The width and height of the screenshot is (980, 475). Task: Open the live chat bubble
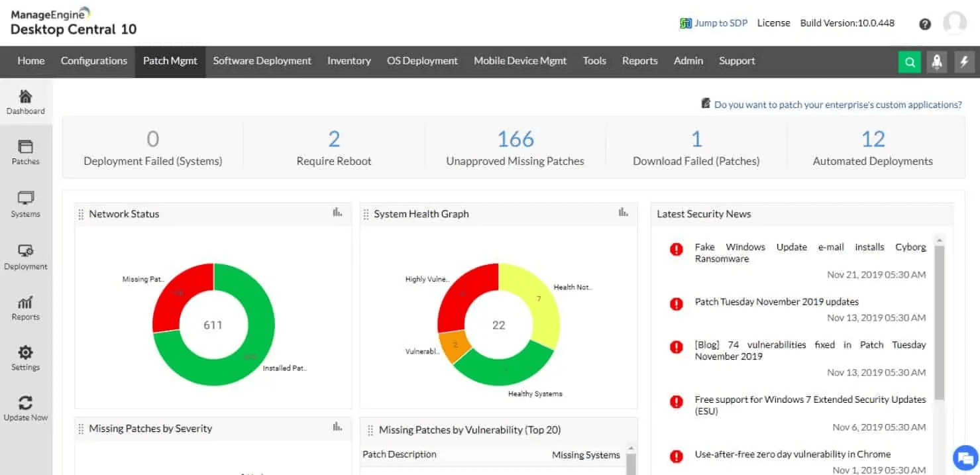(x=965, y=457)
